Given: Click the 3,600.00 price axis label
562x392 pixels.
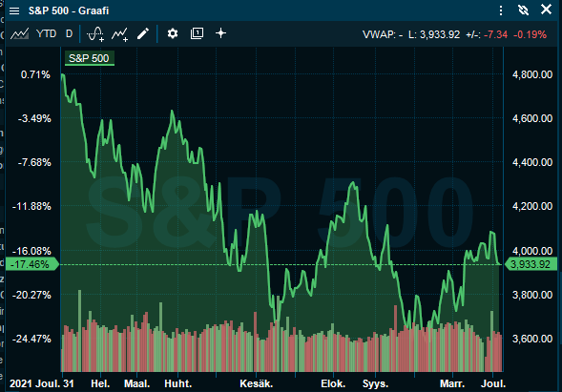Looking at the screenshot, I should click(532, 339).
